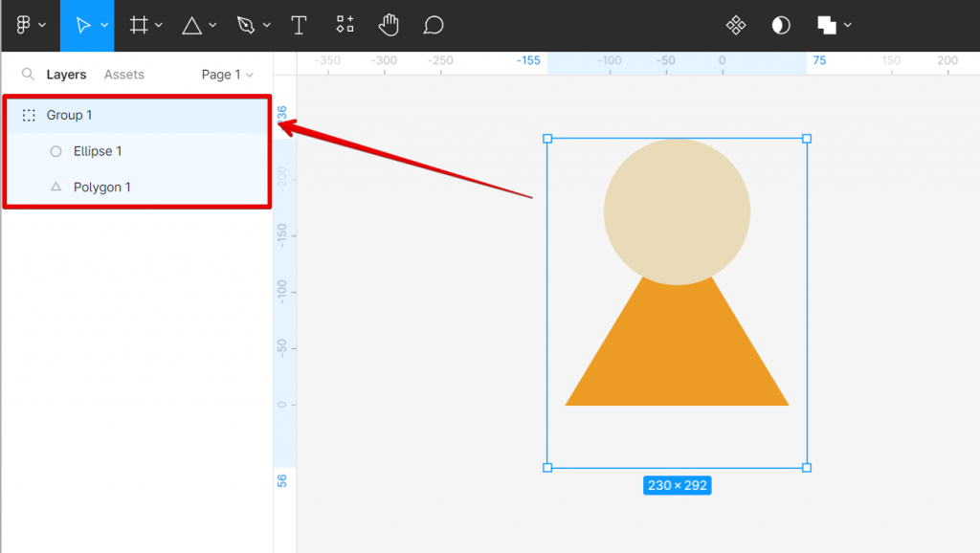The width and height of the screenshot is (980, 553).
Task: Select the Polygon shape tool
Action: [192, 26]
